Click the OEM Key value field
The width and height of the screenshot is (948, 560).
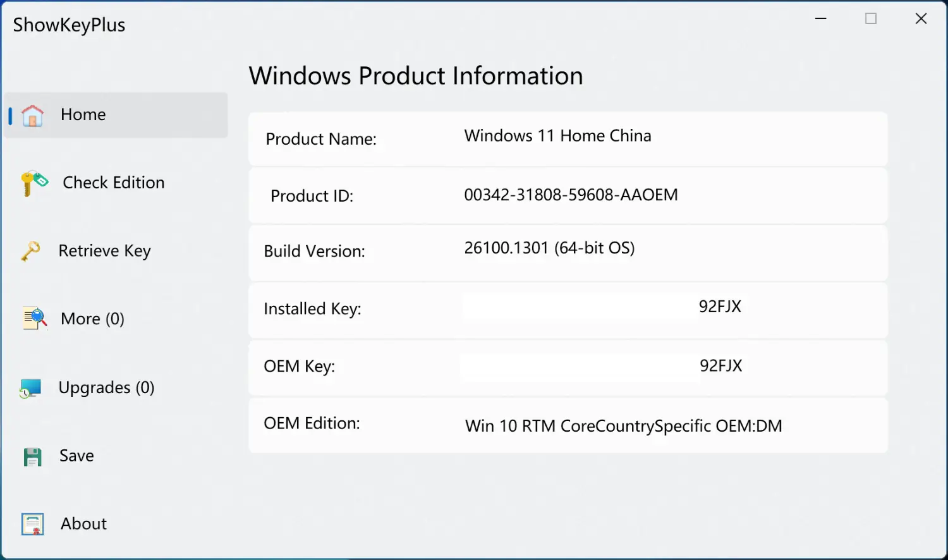point(604,366)
